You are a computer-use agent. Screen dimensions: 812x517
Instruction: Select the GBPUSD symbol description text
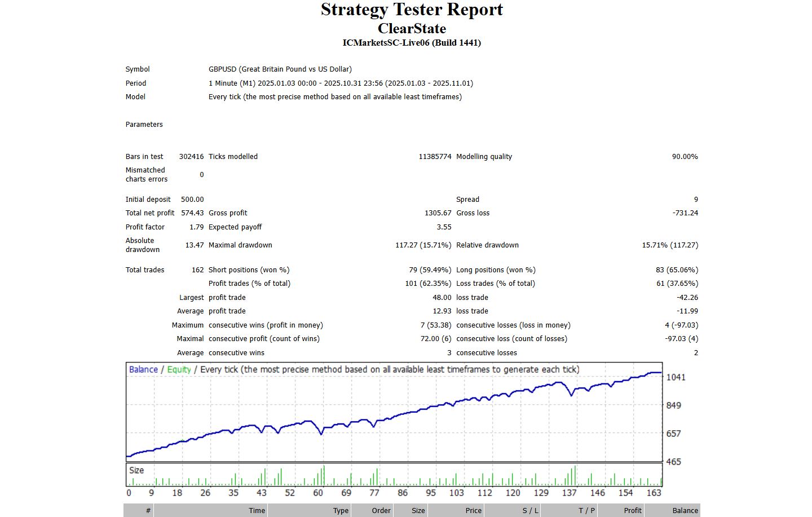click(x=280, y=69)
